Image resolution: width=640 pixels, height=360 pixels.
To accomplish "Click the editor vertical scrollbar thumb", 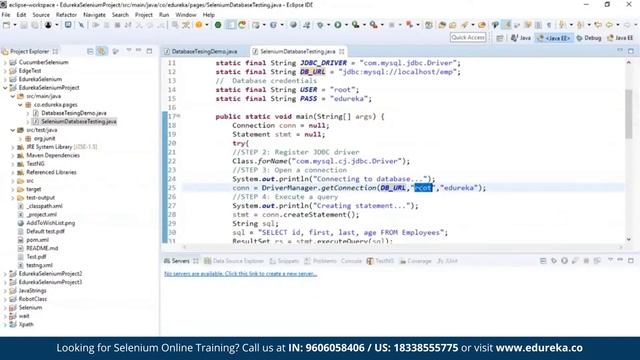I will 629,113.
